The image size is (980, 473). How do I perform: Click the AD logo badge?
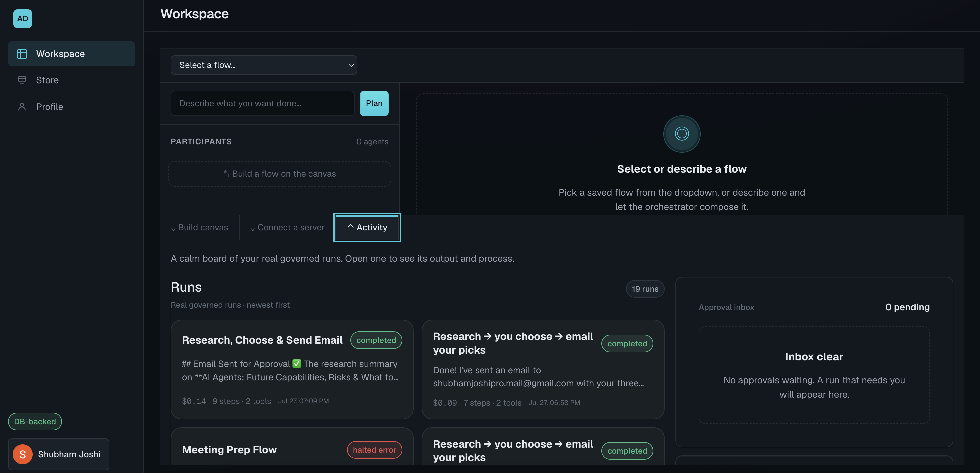click(x=22, y=19)
